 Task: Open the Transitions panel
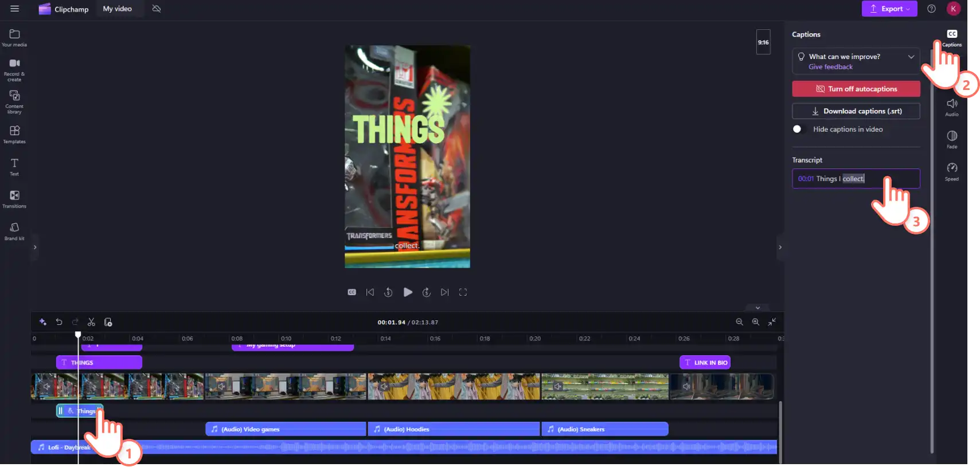14,199
